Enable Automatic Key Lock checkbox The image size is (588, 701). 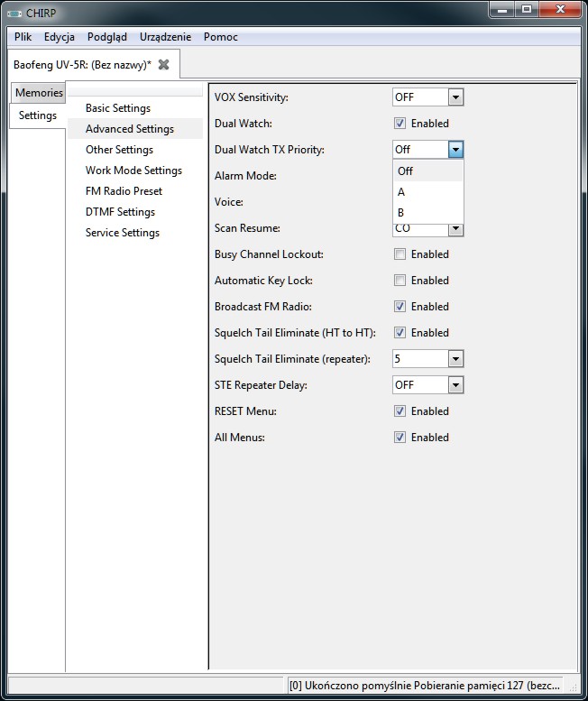coord(400,281)
